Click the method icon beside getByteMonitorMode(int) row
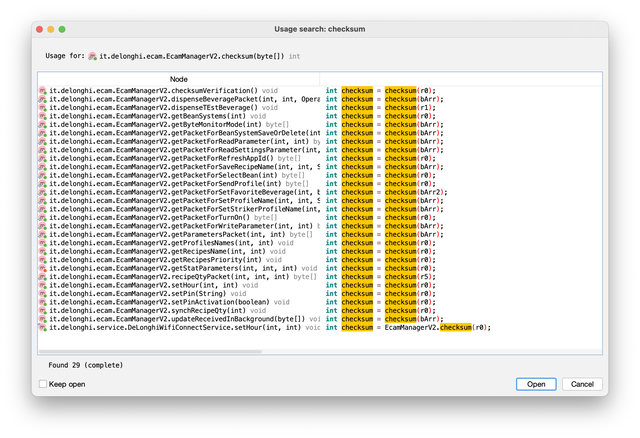 click(43, 125)
